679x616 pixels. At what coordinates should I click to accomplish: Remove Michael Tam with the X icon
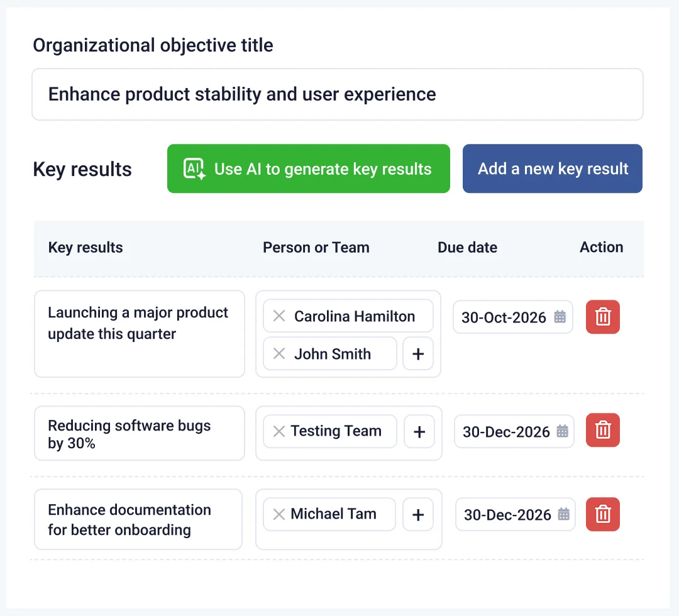[x=279, y=514]
